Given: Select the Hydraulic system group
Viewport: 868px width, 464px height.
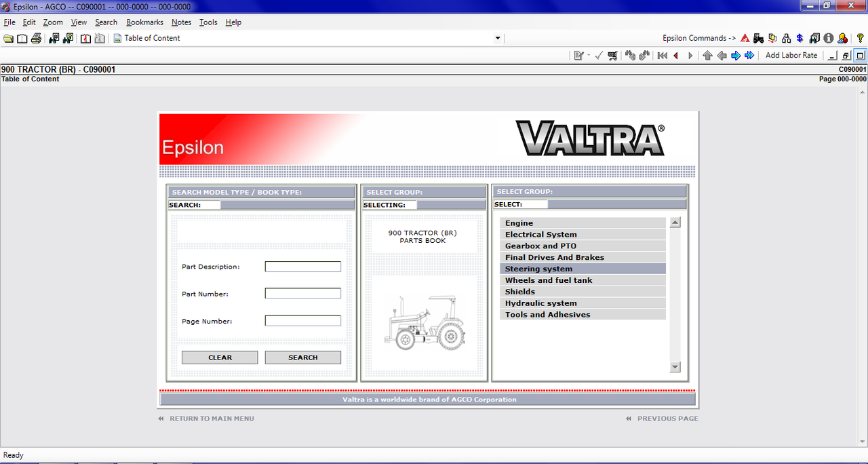Looking at the screenshot, I should click(x=583, y=303).
